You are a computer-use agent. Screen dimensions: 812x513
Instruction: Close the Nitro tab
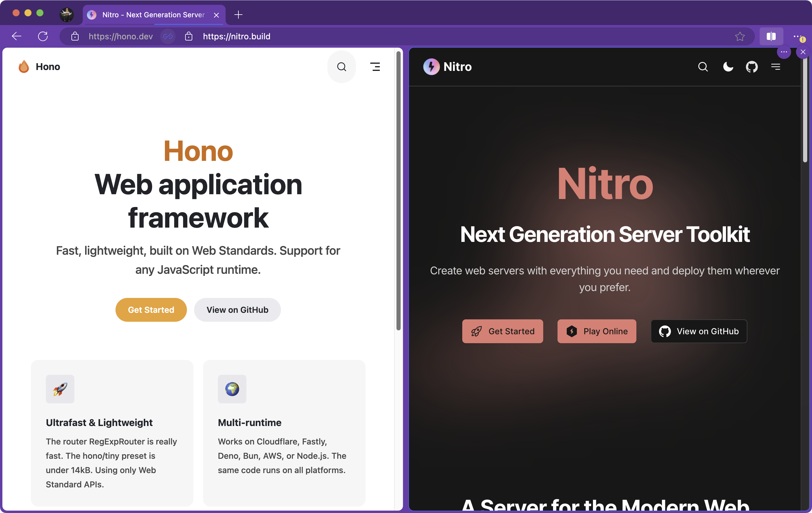click(216, 15)
